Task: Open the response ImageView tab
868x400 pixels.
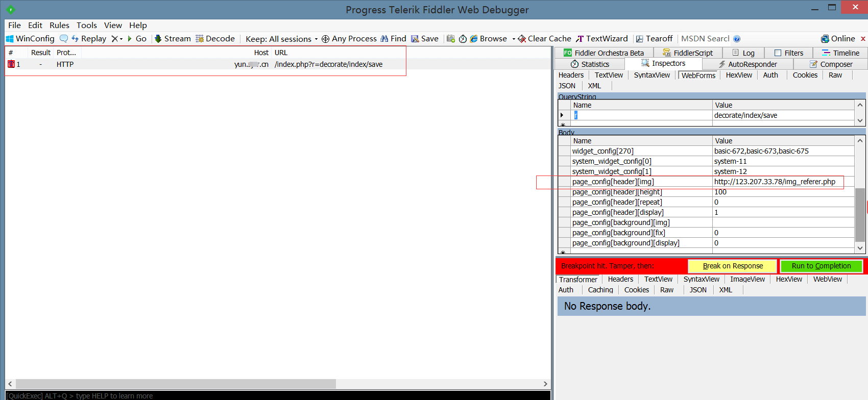Action: click(x=748, y=279)
